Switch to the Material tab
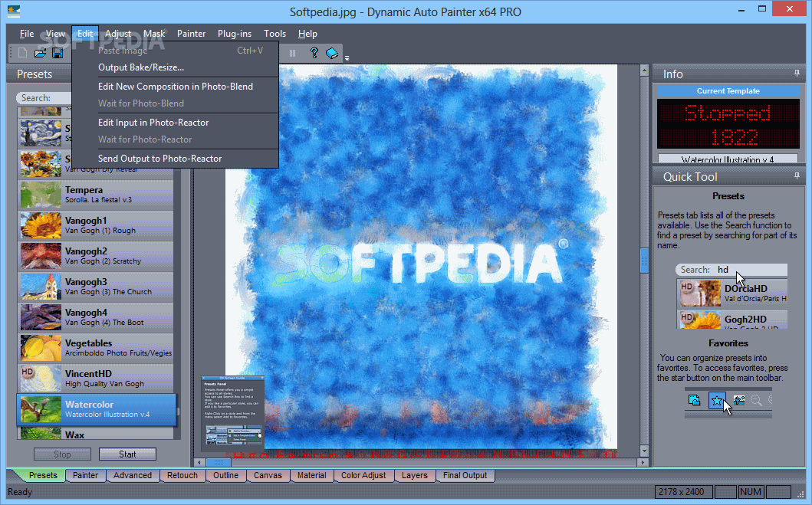The height and width of the screenshot is (505, 812). click(312, 475)
